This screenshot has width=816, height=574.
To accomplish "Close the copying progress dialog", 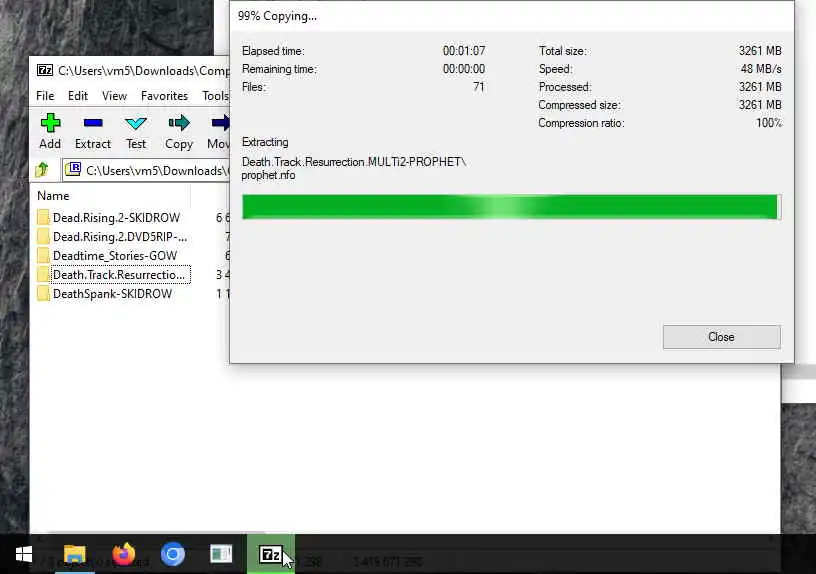I will tap(721, 337).
